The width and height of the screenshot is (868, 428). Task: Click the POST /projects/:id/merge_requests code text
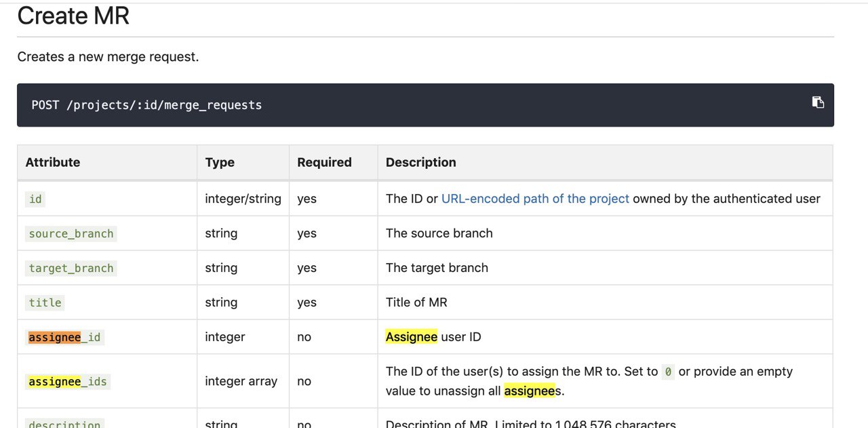(x=146, y=105)
